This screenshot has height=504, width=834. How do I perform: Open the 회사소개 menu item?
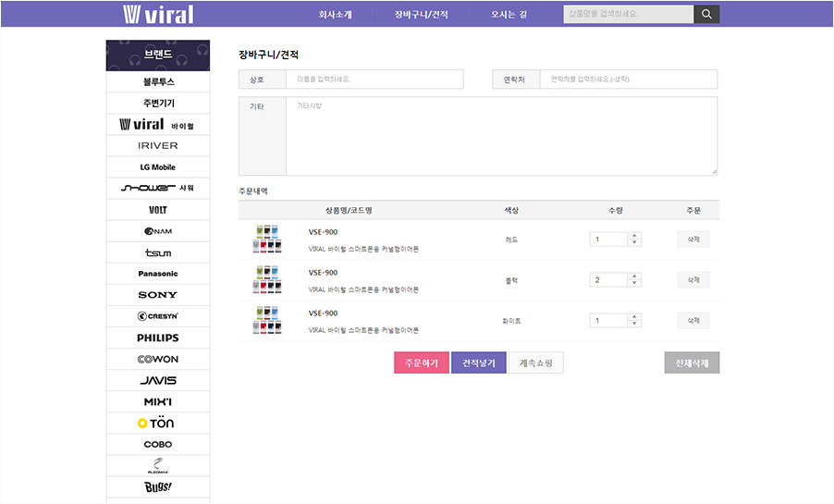[335, 15]
